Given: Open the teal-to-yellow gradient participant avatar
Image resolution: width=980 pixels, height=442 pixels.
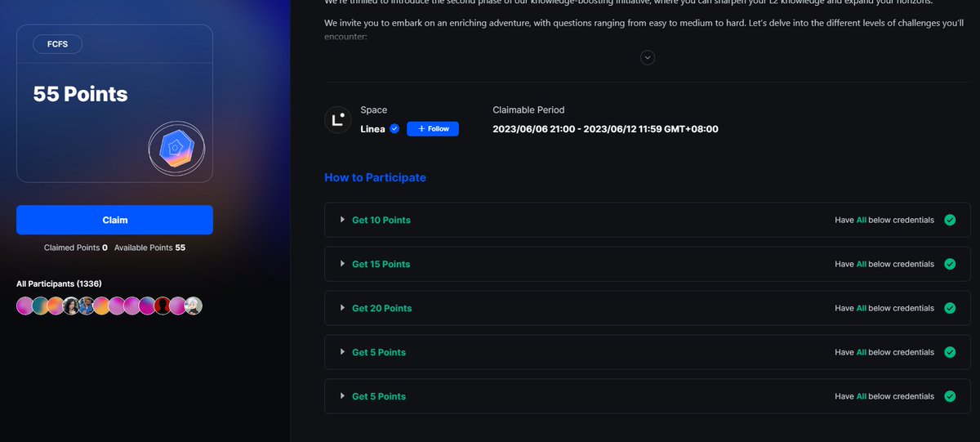Looking at the screenshot, I should click(x=41, y=306).
